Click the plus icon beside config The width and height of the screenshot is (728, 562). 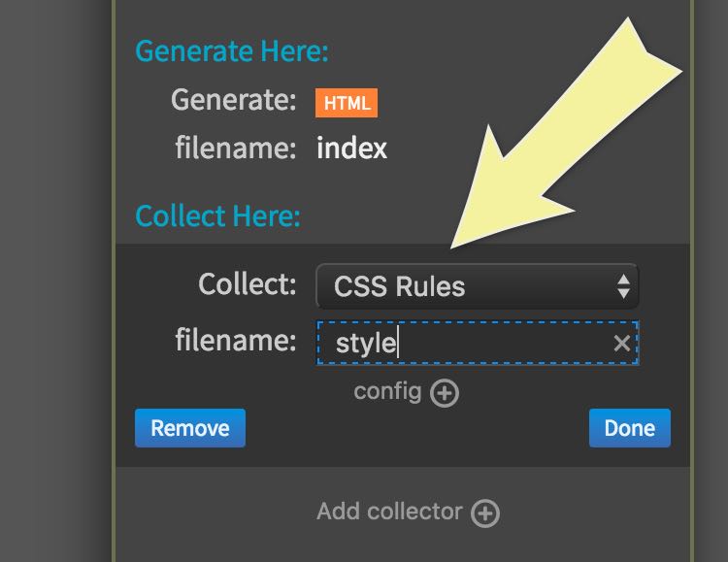coord(445,393)
